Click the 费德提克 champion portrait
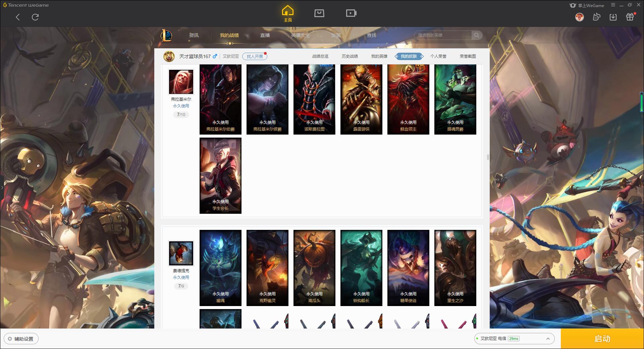The image size is (644, 349). (x=181, y=253)
